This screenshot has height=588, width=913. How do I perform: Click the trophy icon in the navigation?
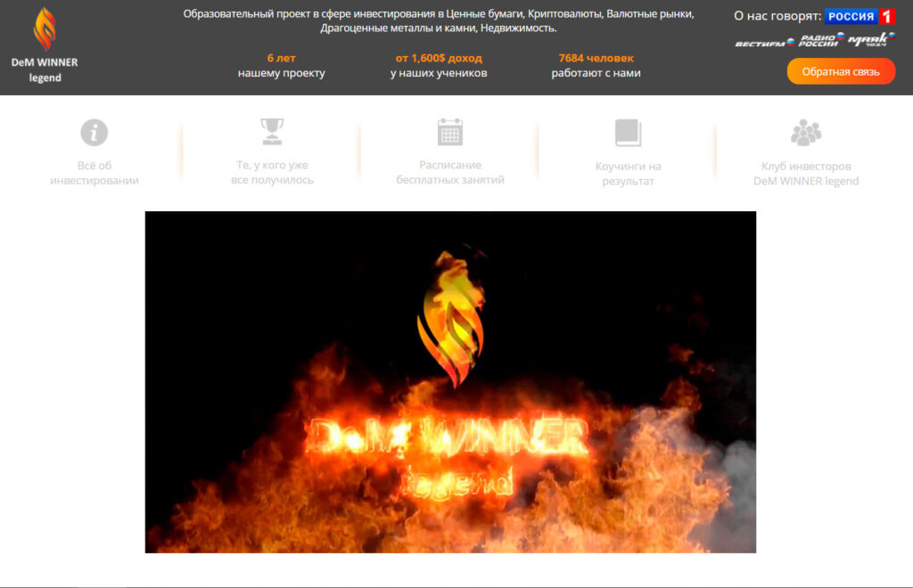tap(272, 132)
